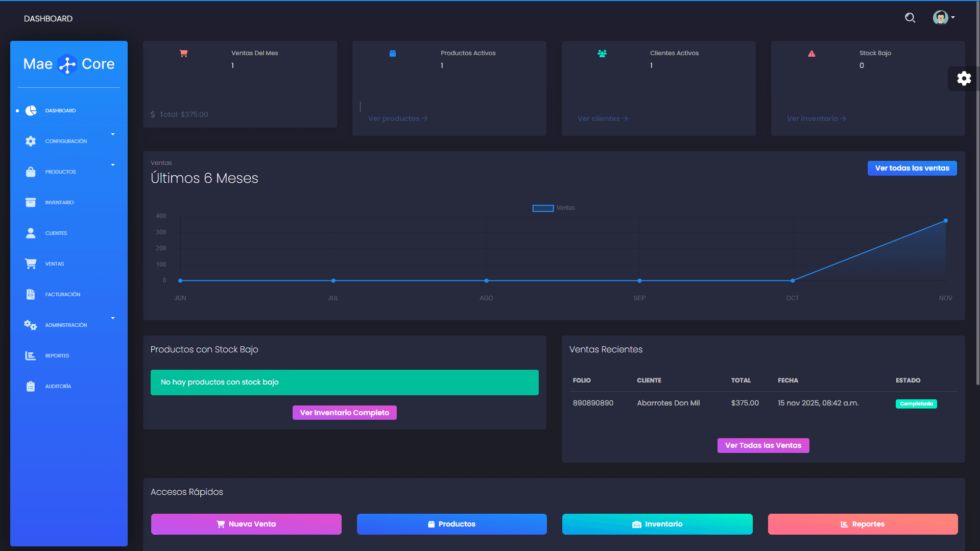980x551 pixels.
Task: Open the floating settings gear panel
Action: point(964,79)
